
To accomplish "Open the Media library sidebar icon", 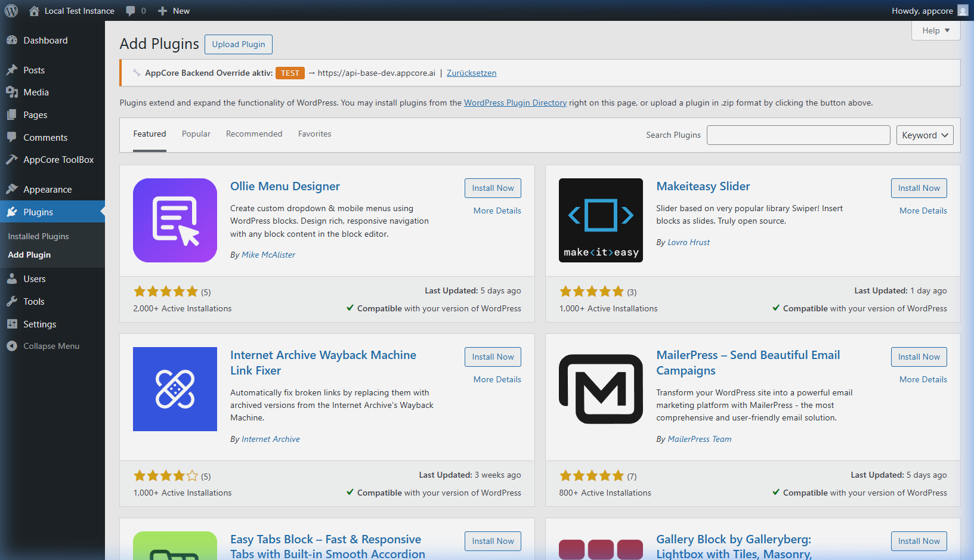I will 13,92.
